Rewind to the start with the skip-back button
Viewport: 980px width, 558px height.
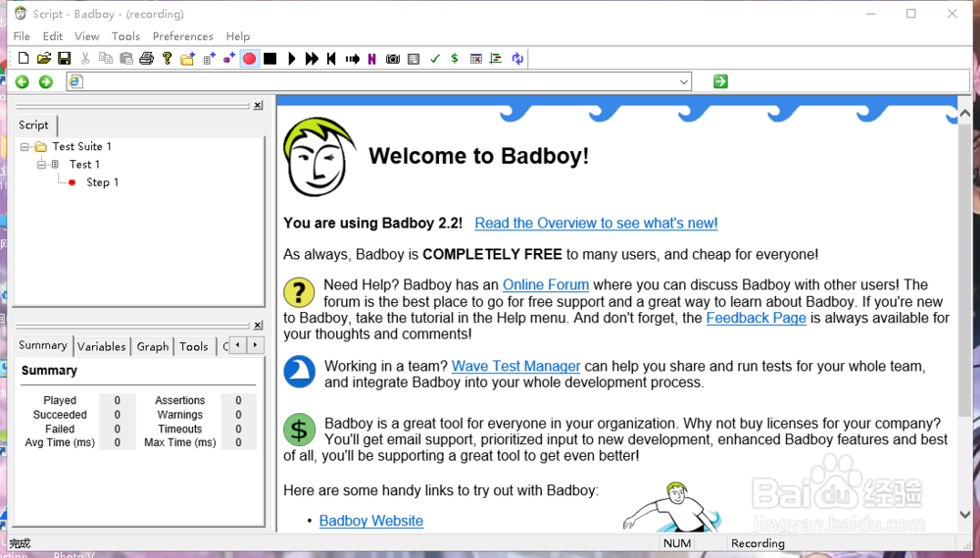[331, 59]
